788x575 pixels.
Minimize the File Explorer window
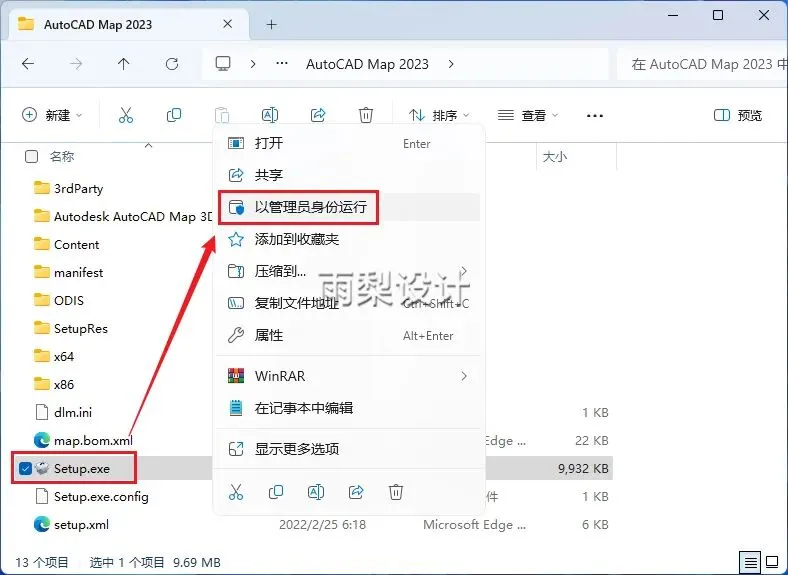pyautogui.click(x=673, y=15)
